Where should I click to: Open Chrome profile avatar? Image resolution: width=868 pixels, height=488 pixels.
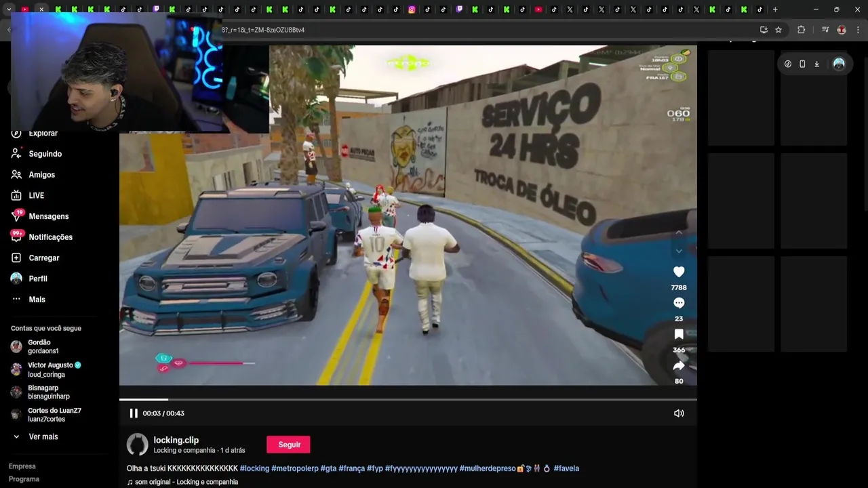point(842,30)
